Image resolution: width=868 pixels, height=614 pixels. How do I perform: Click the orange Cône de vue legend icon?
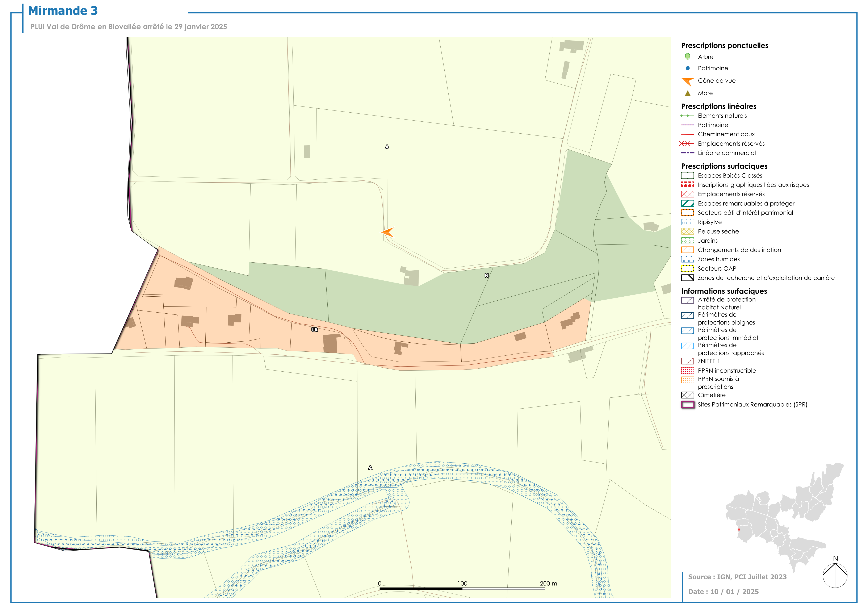click(x=688, y=82)
